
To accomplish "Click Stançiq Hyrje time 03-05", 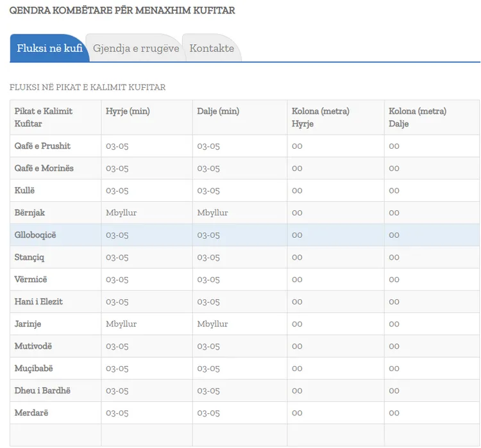I will click(x=117, y=257).
